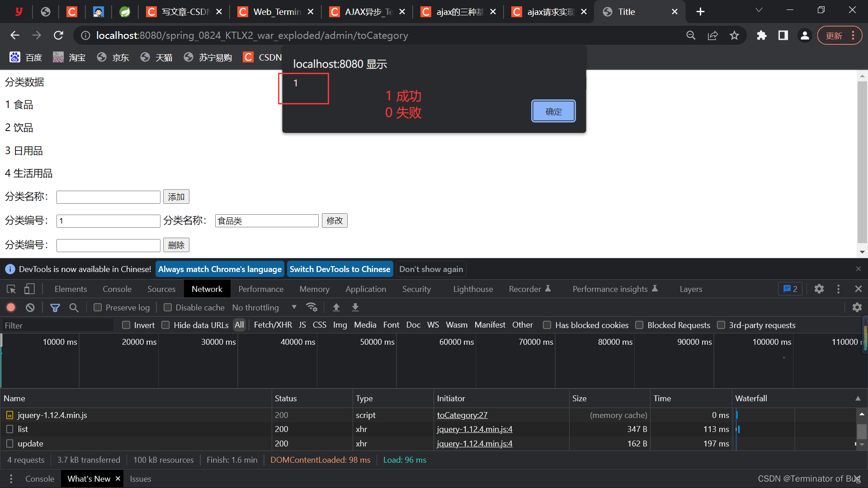This screenshot has width=868, height=488.
Task: Click the Network tab in DevTools
Action: (207, 289)
